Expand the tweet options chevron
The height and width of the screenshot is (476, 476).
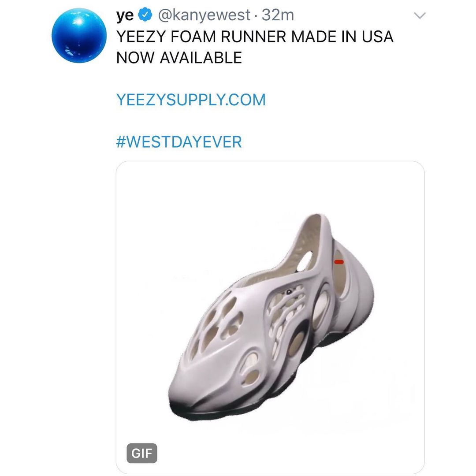coord(420,16)
